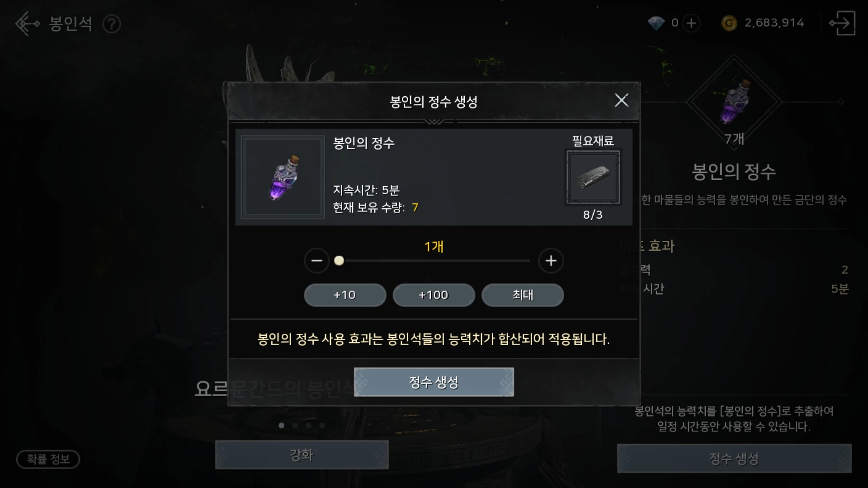Click the 봉인의 정수 potion icon in the dialog
Screen dimensions: 868x488
[283, 177]
